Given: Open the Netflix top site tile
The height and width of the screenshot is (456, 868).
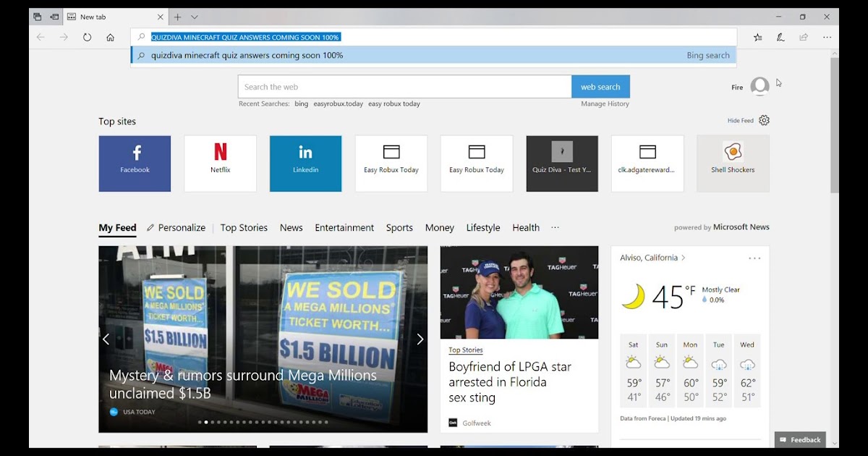Looking at the screenshot, I should coord(220,164).
